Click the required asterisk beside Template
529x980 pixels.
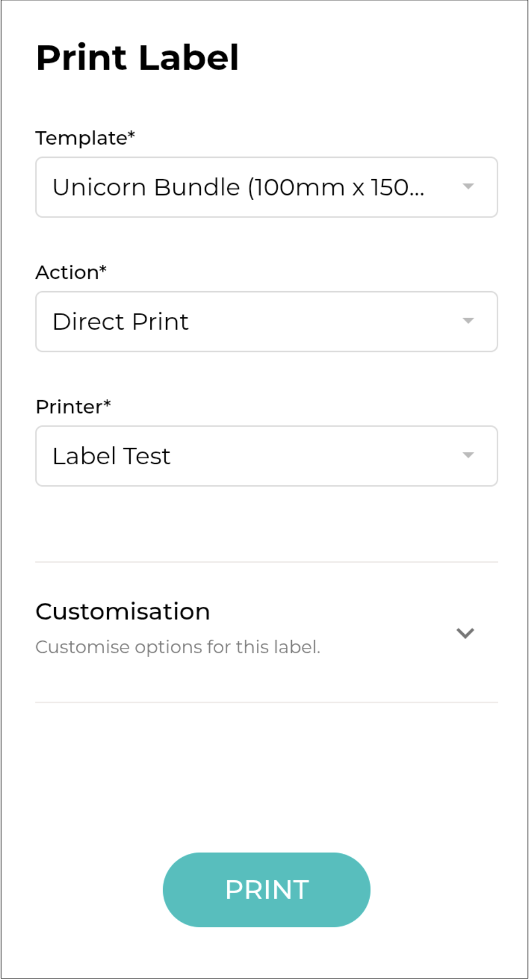pyautogui.click(x=131, y=135)
